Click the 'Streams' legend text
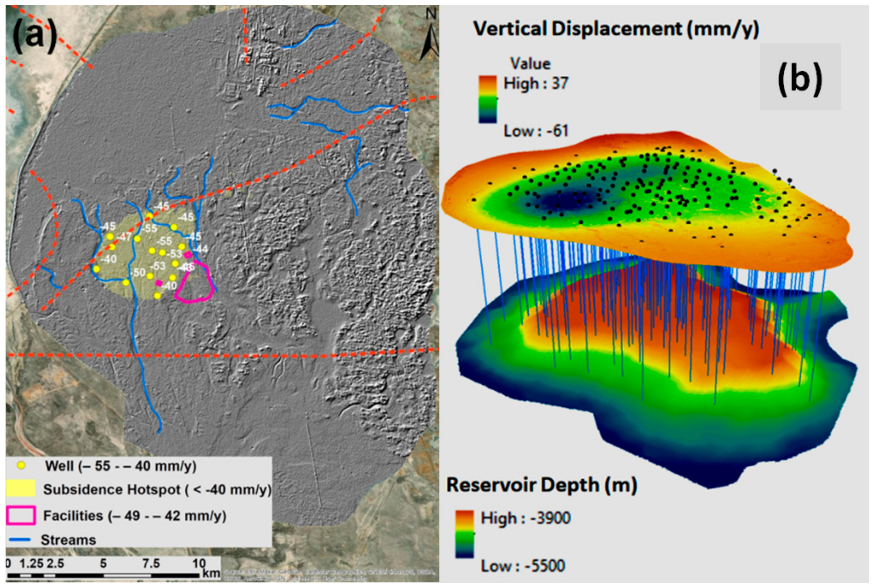The height and width of the screenshot is (588, 876). [x=68, y=540]
